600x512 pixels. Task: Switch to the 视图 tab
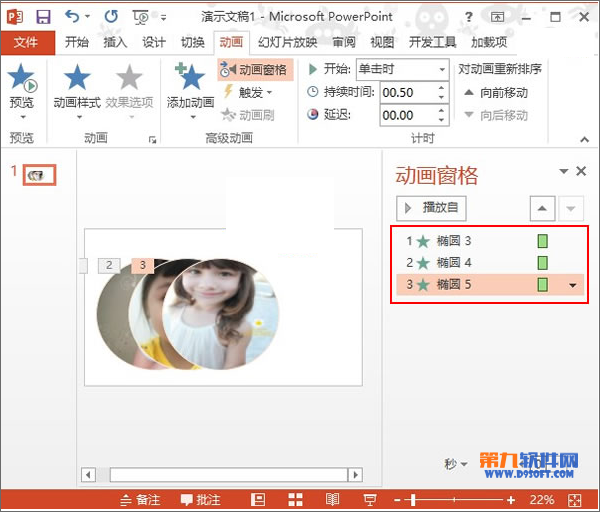point(382,42)
